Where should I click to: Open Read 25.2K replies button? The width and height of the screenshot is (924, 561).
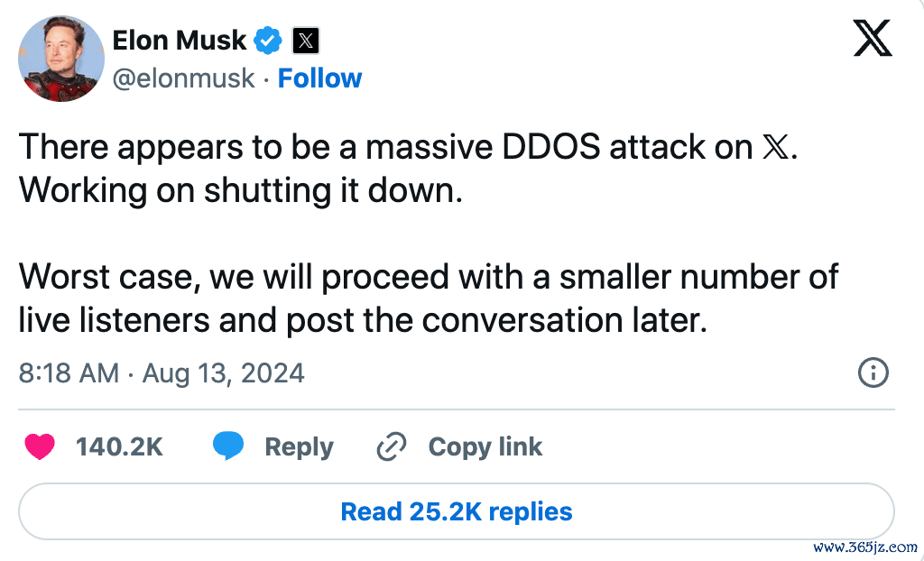[456, 512]
